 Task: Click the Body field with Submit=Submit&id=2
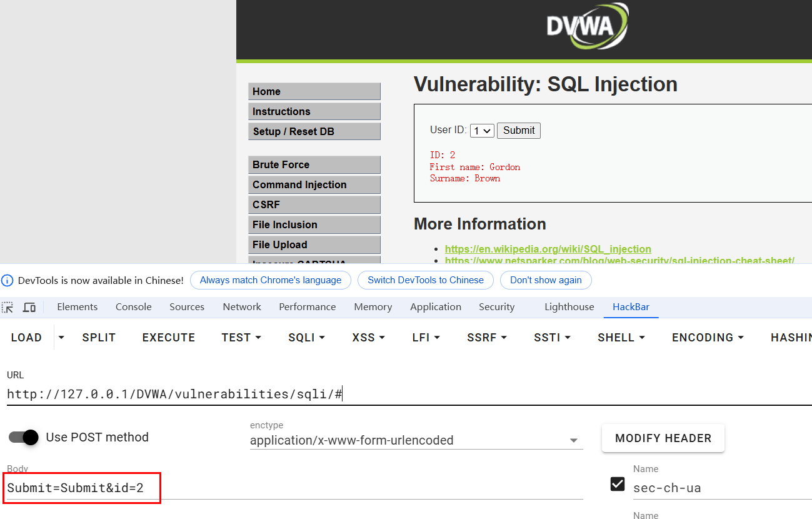(294, 488)
